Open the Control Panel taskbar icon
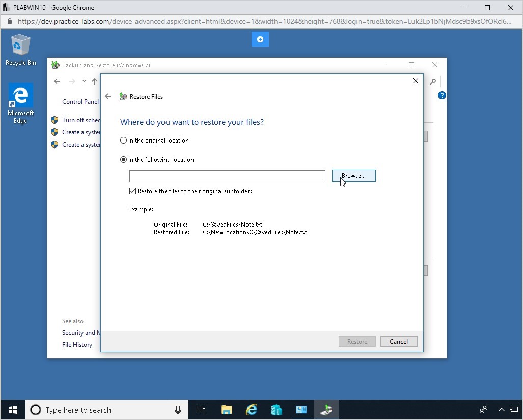This screenshot has width=523, height=420. tap(301, 410)
